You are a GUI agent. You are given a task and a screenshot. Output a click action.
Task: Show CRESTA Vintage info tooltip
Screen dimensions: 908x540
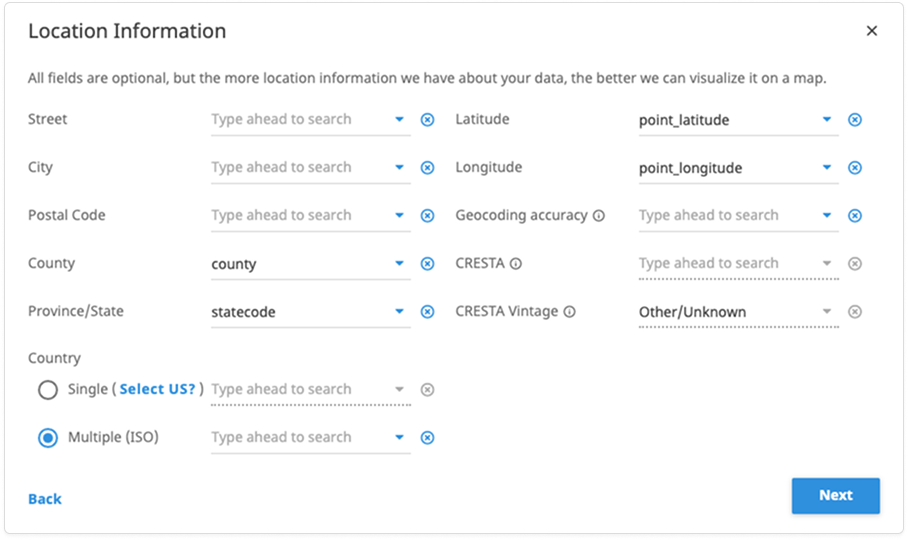click(570, 311)
